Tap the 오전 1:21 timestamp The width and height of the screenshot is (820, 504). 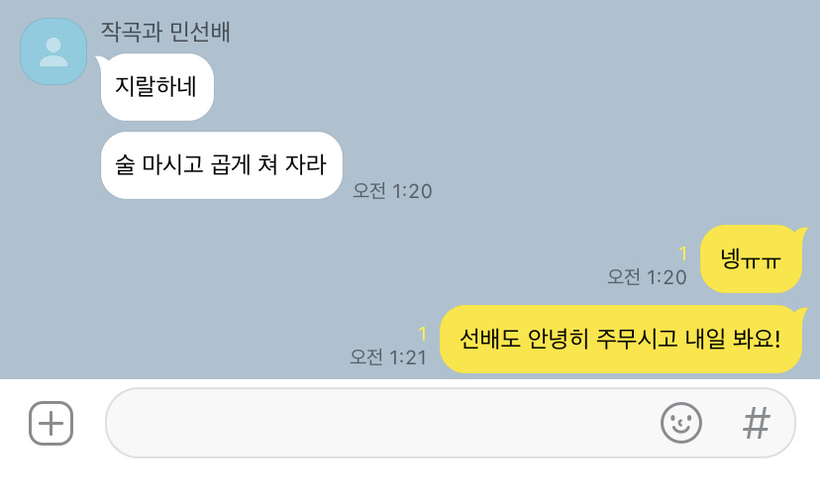pos(388,357)
